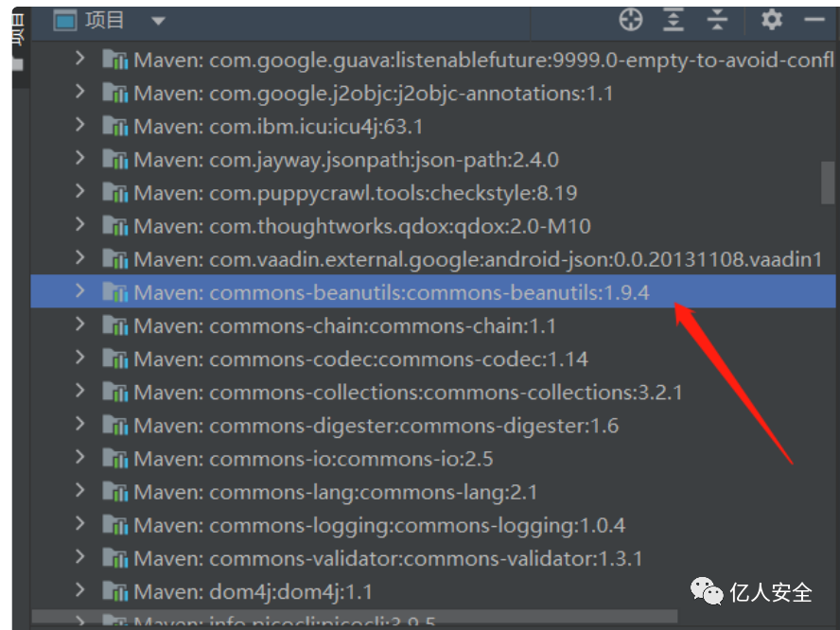This screenshot has width=840, height=630.
Task: Select Maven: com.ibm.icu:icu4j:63.1 row
Action: 433,126
